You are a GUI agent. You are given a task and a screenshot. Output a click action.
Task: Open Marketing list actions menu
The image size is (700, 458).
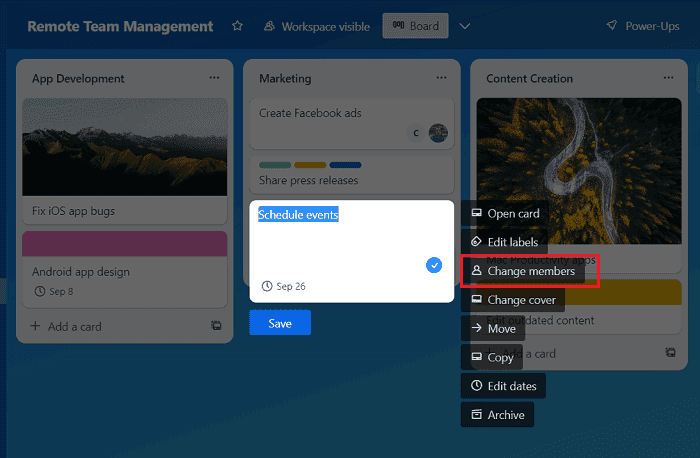click(442, 78)
